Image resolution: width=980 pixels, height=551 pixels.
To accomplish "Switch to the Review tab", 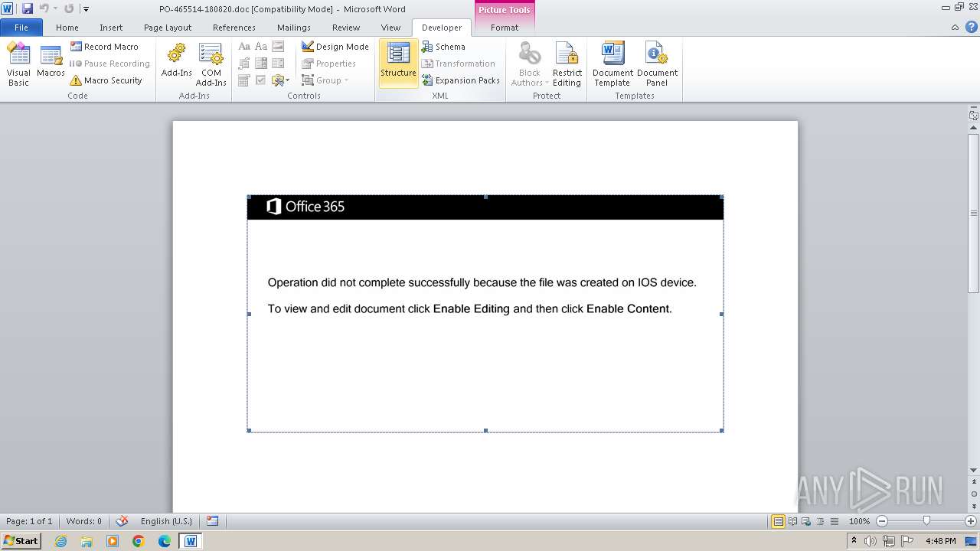I will (346, 28).
